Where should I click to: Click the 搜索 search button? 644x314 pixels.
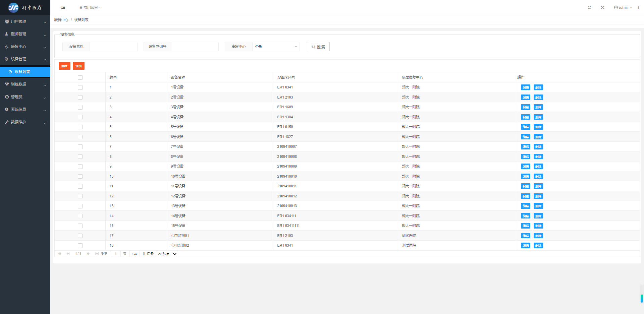318,47
